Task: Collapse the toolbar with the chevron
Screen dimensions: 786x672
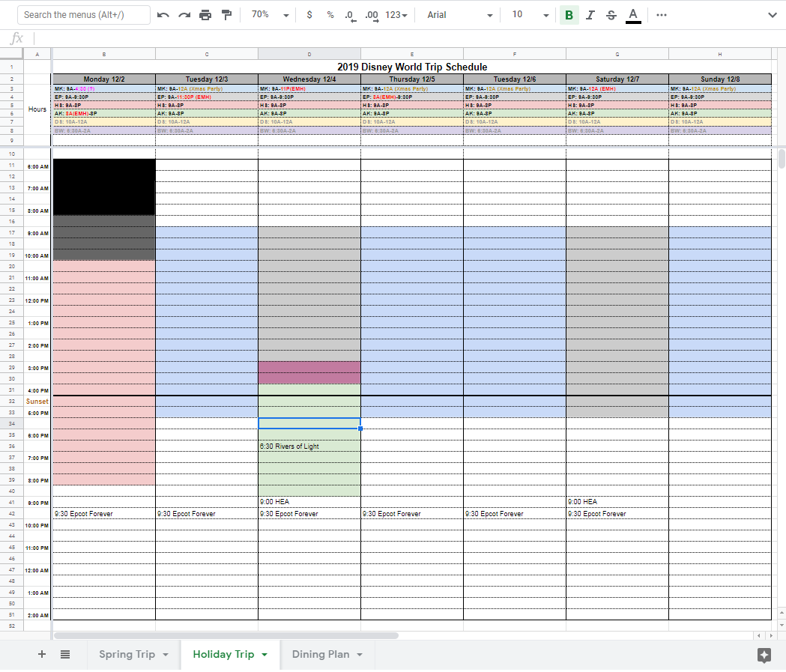Action: coord(773,15)
